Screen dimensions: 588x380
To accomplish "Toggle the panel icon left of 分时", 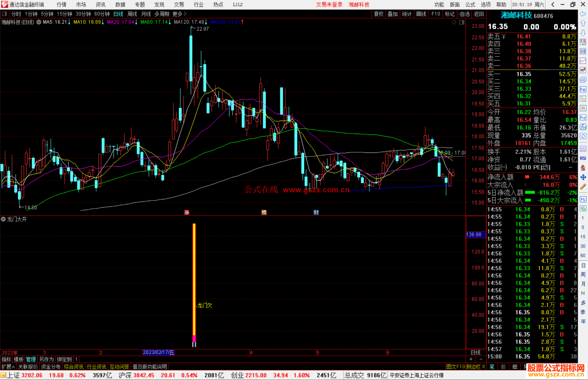I will (4, 14).
